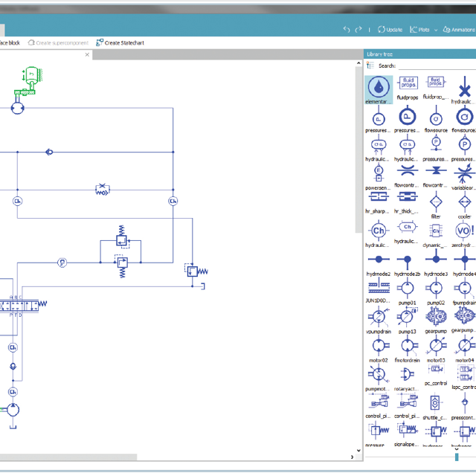Choose the vpumpdrain variable pump component
The width and height of the screenshot is (476, 476).
[379, 317]
